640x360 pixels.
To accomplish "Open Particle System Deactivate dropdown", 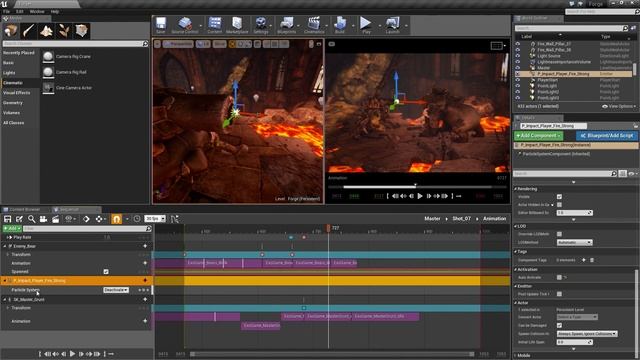I will pyautogui.click(x=116, y=290).
